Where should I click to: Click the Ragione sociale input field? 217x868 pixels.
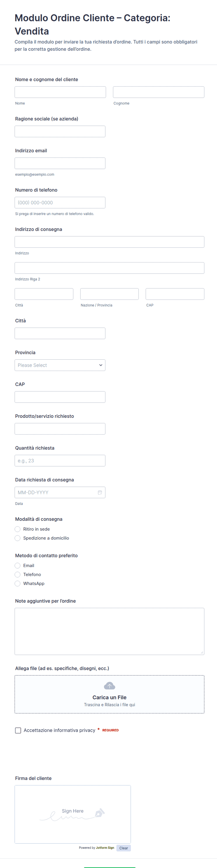(60, 131)
